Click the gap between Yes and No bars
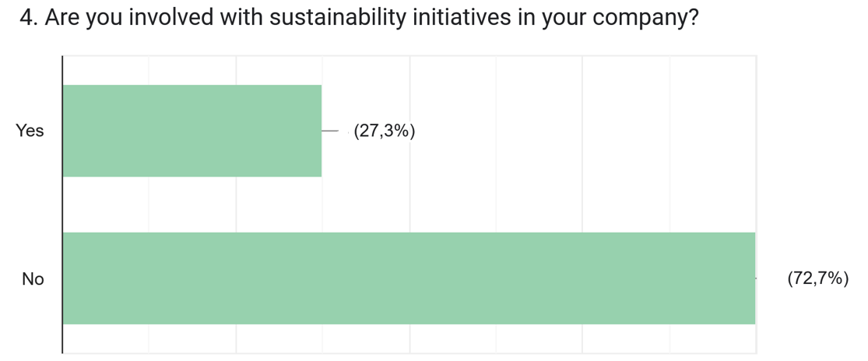Viewport: 868px width, 361px height. (389, 204)
